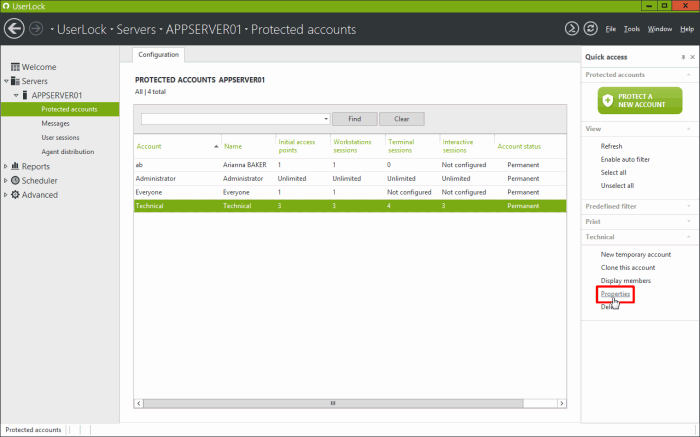Click Display members link
The width and height of the screenshot is (700, 437).
click(625, 281)
